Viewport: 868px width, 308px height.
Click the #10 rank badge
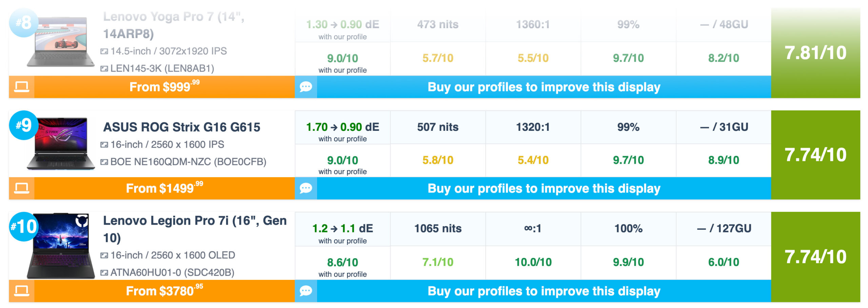click(23, 227)
